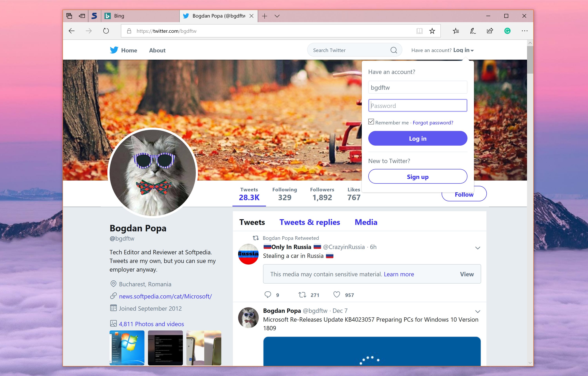Click View to reveal sensitive media

coord(467,274)
